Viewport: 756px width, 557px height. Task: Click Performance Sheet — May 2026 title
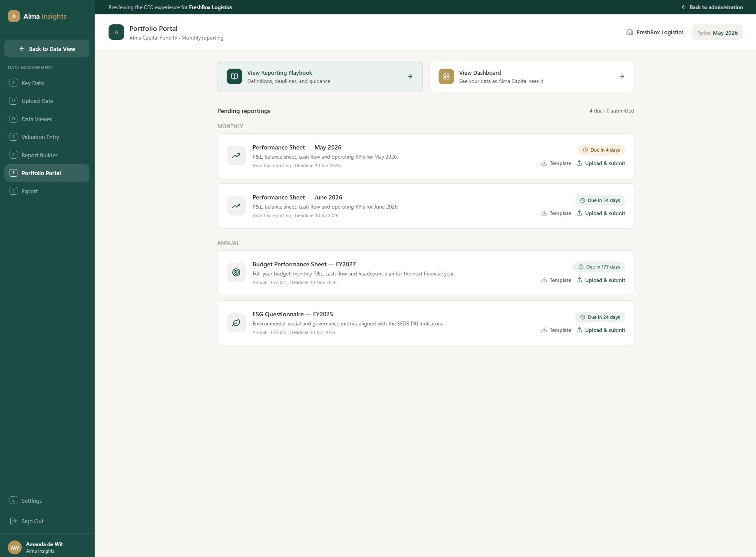click(x=297, y=147)
